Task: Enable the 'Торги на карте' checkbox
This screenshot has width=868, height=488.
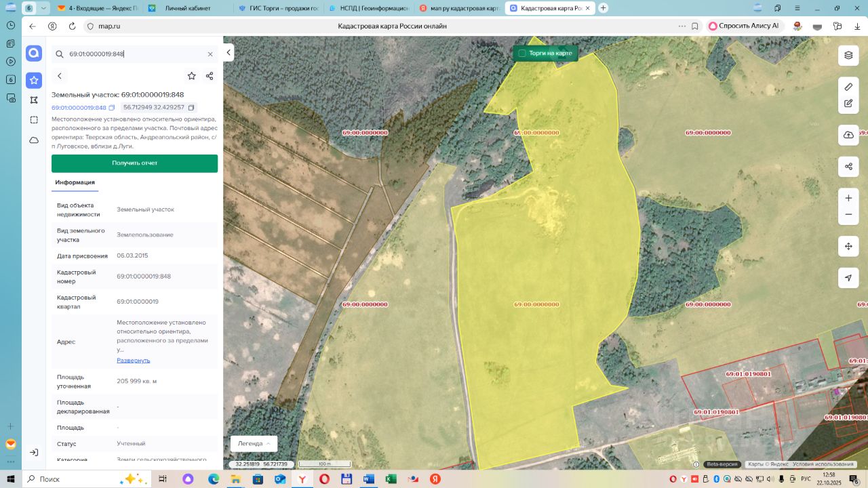Action: (522, 53)
